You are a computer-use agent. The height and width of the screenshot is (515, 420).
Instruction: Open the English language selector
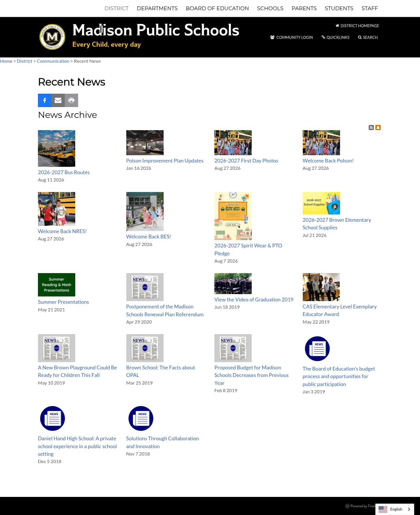(395, 509)
